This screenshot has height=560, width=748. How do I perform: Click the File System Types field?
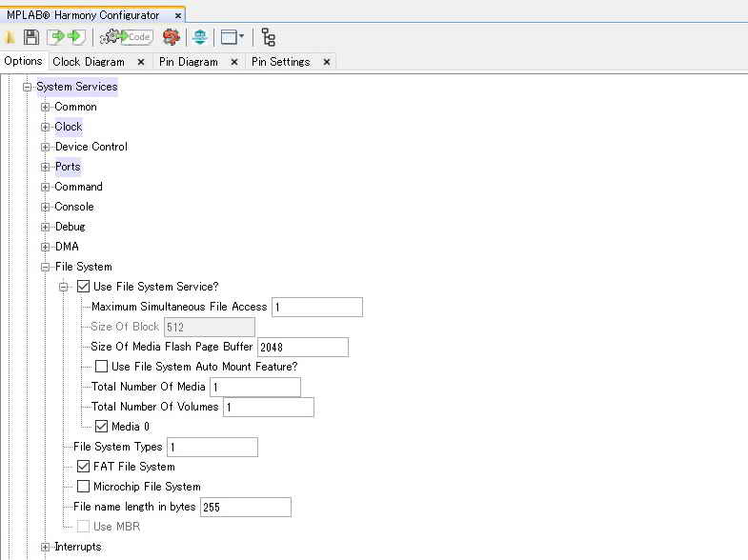(212, 447)
